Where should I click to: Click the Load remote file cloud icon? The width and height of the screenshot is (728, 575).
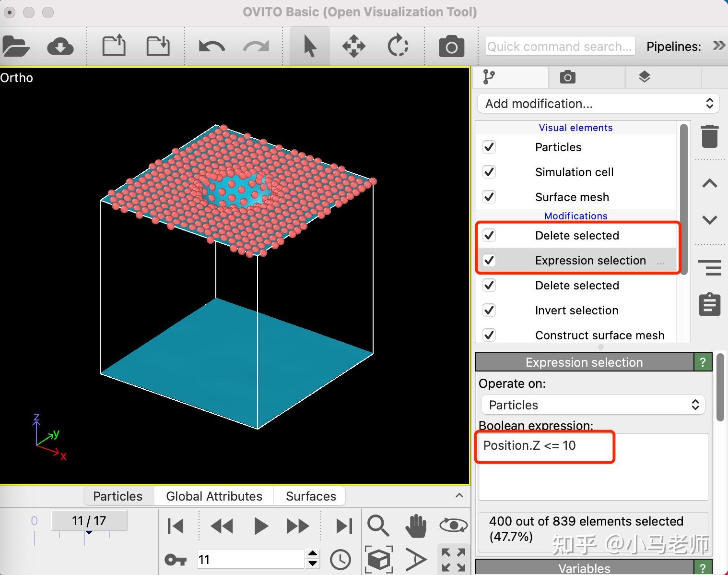tap(60, 47)
